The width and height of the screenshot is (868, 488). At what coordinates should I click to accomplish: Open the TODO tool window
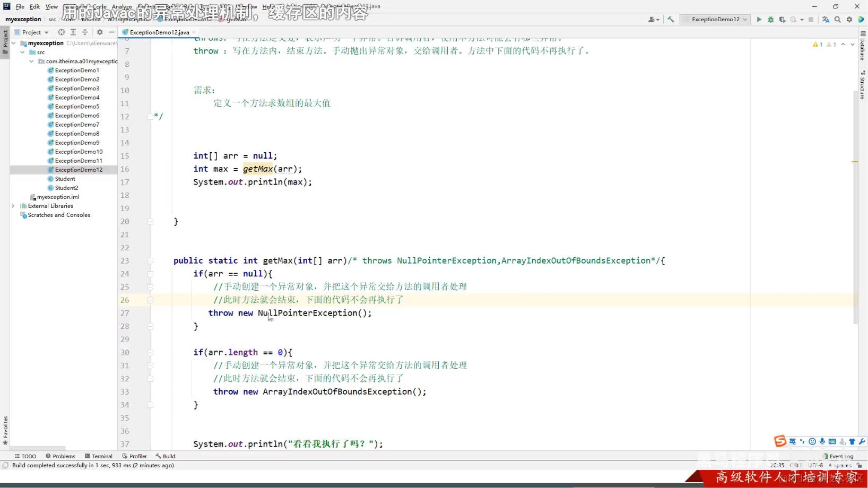(x=25, y=456)
